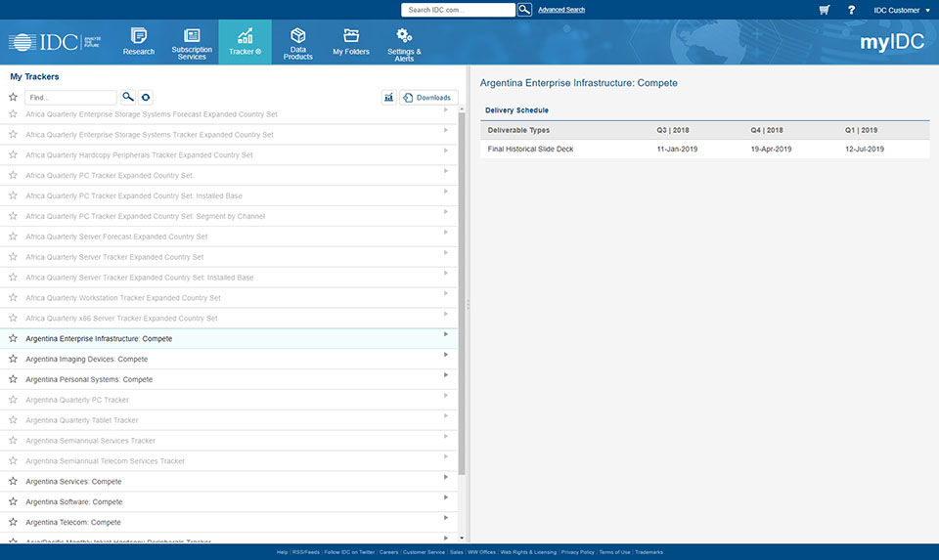Click the Search IDC.com field
The image size is (939, 560).
click(458, 10)
